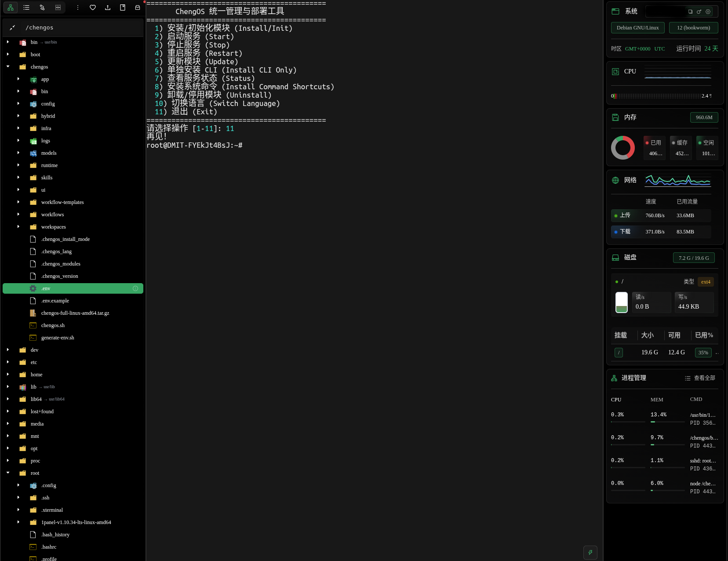Click the memory panel icon
Viewport: 728px width, 561px height.
[x=615, y=117]
